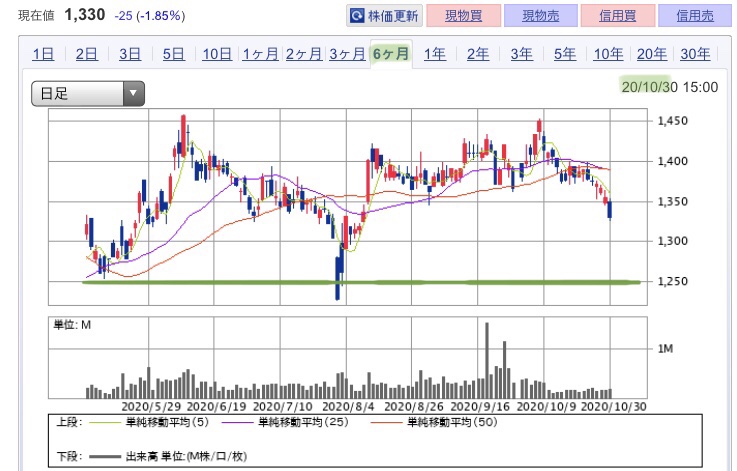Click the 単位: M volume label
Viewport: 737px width, 471px height.
(72, 325)
